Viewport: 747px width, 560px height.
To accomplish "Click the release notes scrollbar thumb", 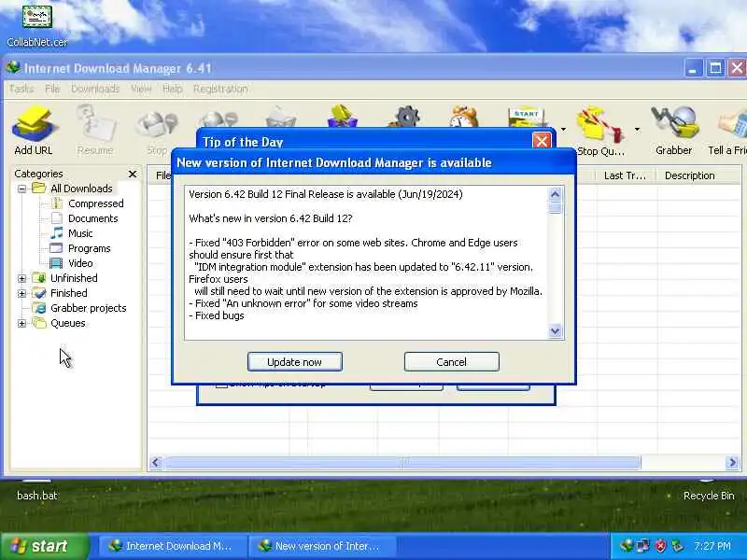I will pos(555,208).
